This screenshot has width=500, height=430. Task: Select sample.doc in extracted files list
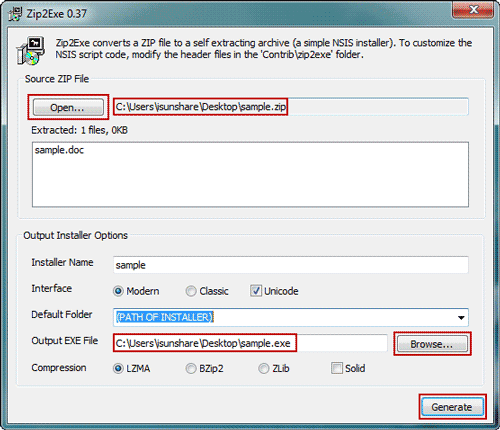(59, 150)
